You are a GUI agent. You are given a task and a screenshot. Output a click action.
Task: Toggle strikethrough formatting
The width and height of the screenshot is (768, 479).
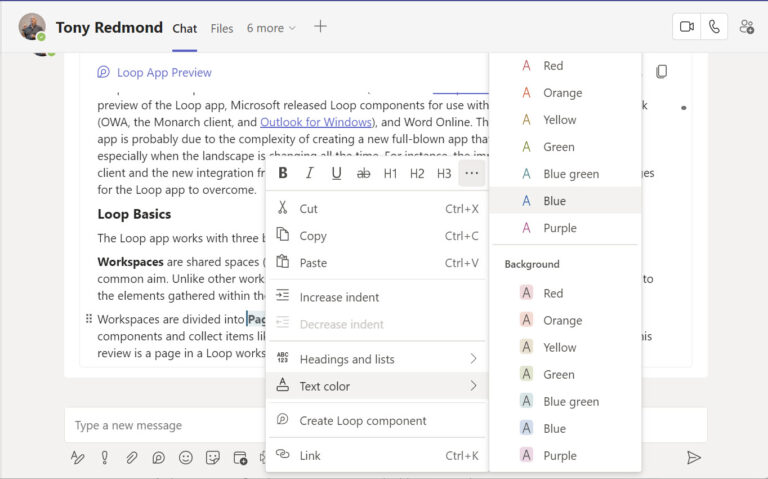[363, 174]
